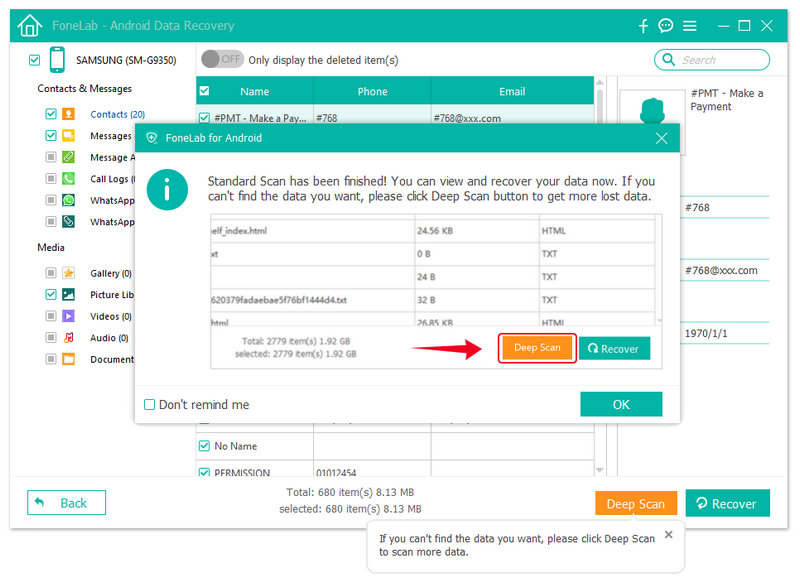Select the 620379fadaebae5f76bf1444d4.txt row
This screenshot has width=800, height=583.
tap(433, 299)
